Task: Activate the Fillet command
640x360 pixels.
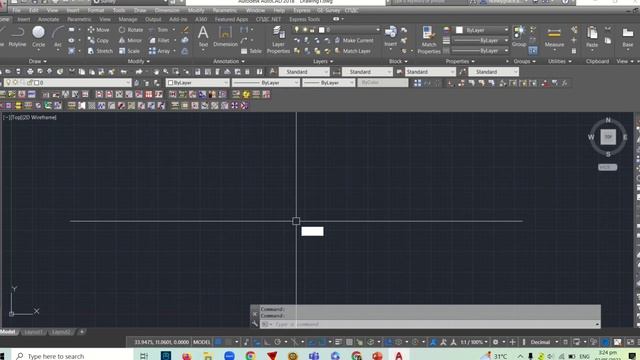Action: tap(159, 40)
